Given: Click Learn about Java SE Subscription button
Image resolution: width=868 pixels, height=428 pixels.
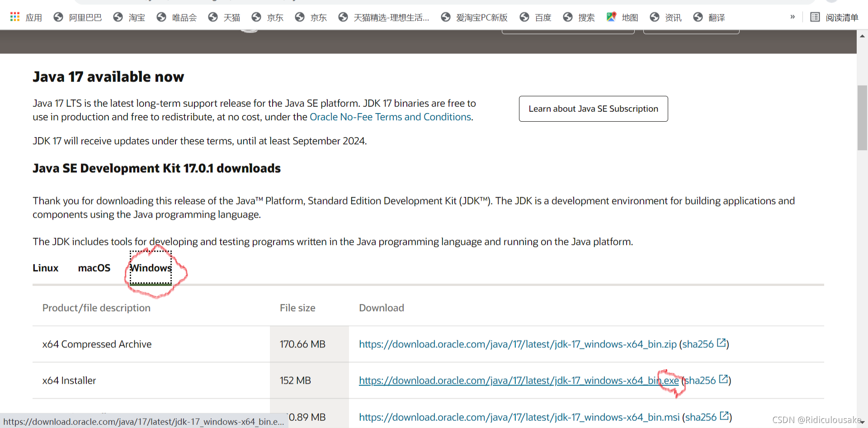Looking at the screenshot, I should pos(593,109).
